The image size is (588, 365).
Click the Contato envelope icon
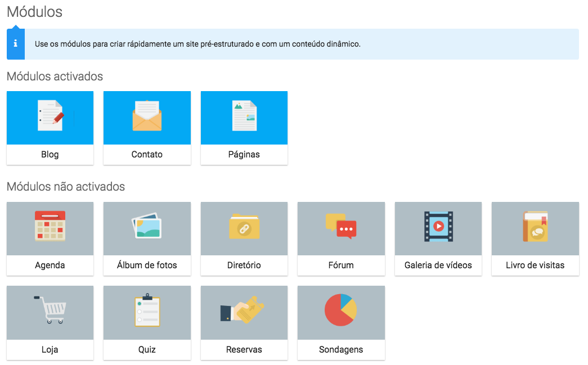coord(147,115)
